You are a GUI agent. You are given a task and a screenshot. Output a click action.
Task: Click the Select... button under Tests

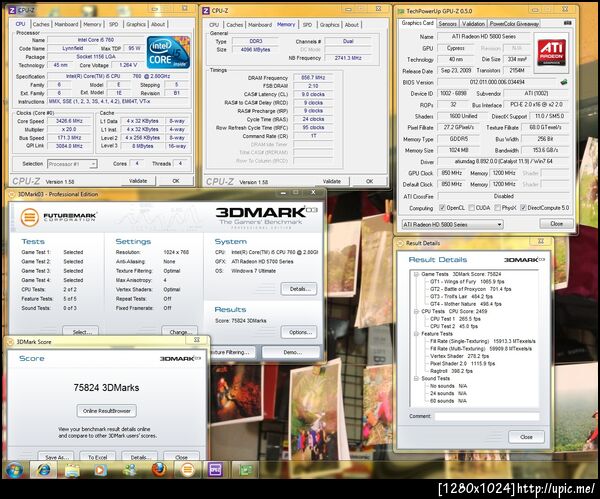tap(80, 331)
